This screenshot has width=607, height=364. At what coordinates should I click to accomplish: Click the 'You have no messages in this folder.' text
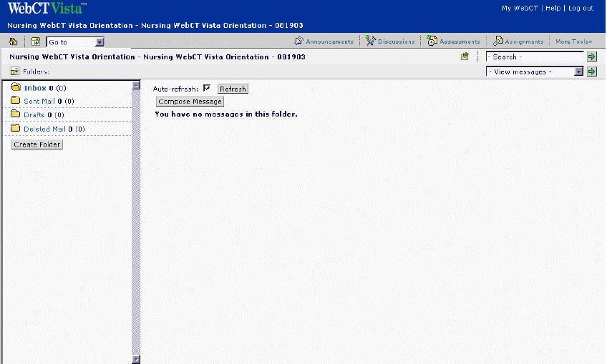click(x=226, y=114)
